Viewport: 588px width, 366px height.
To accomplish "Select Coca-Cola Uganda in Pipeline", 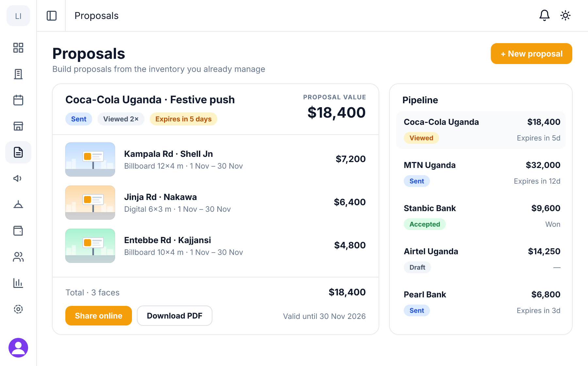I will [481, 130].
